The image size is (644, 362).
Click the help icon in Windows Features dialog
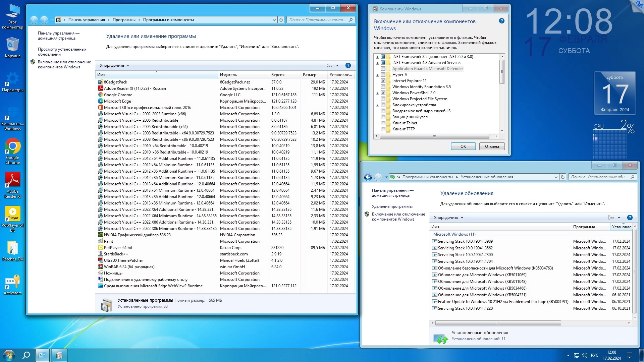click(x=501, y=21)
